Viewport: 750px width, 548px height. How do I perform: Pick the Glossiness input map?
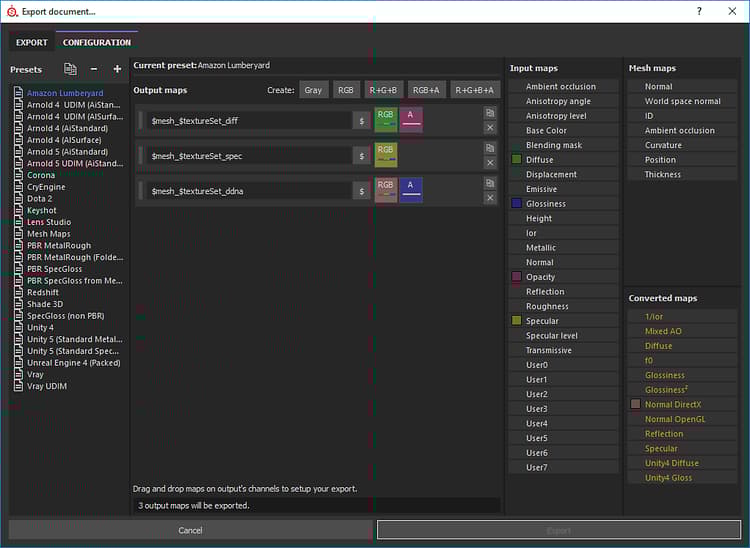pos(563,204)
